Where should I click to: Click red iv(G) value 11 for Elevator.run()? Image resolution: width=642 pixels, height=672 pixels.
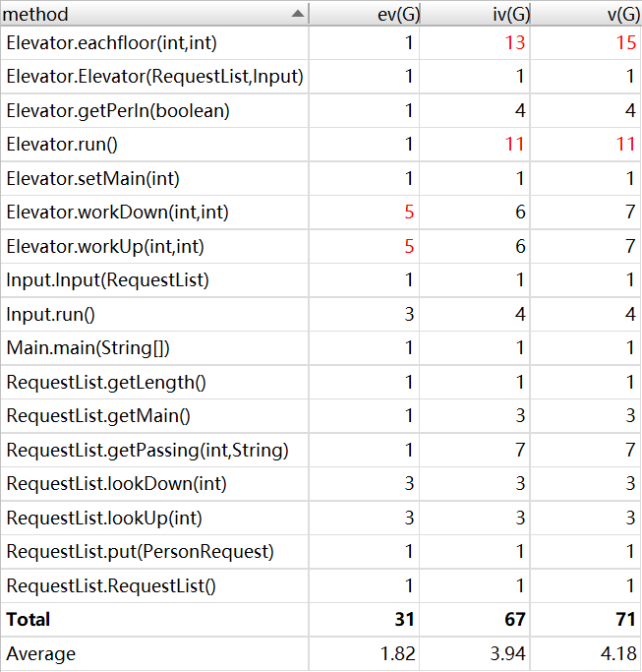click(515, 145)
